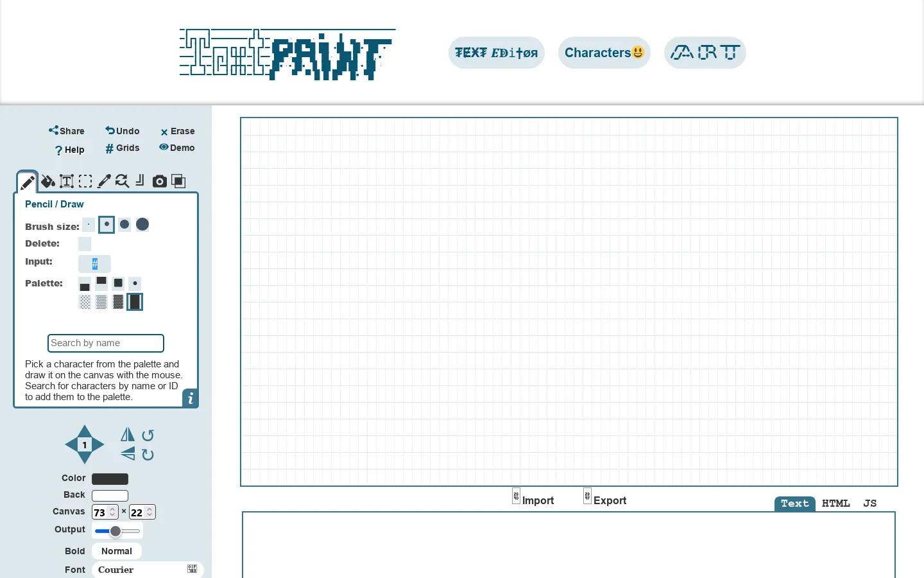Shift canvas content up with arrow
This screenshot has height=578, width=924.
point(85,431)
